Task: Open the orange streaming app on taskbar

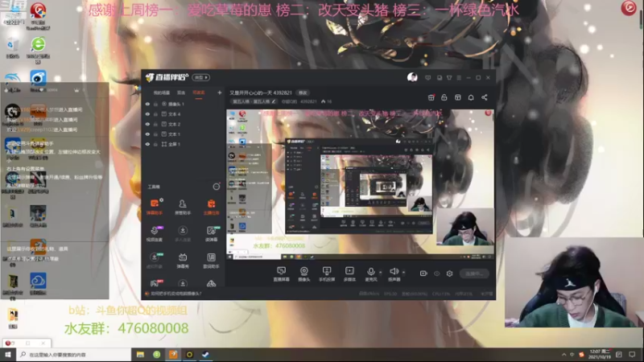Action: click(x=173, y=355)
